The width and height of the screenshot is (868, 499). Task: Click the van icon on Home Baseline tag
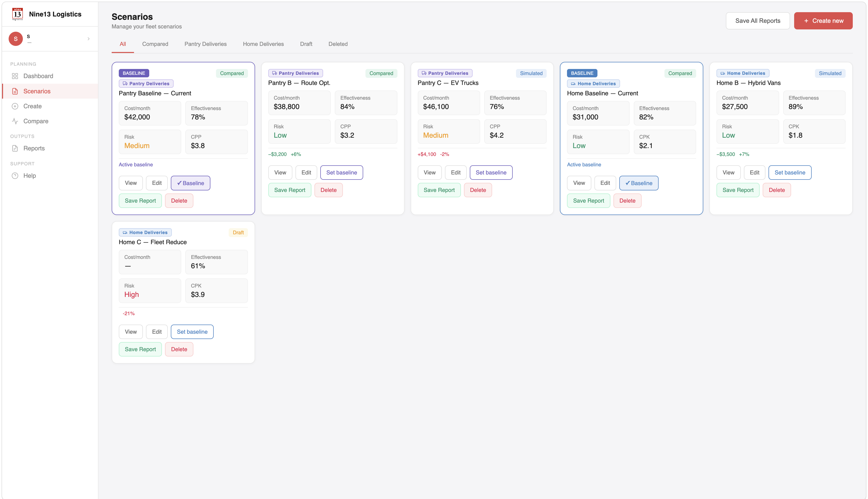pos(573,84)
